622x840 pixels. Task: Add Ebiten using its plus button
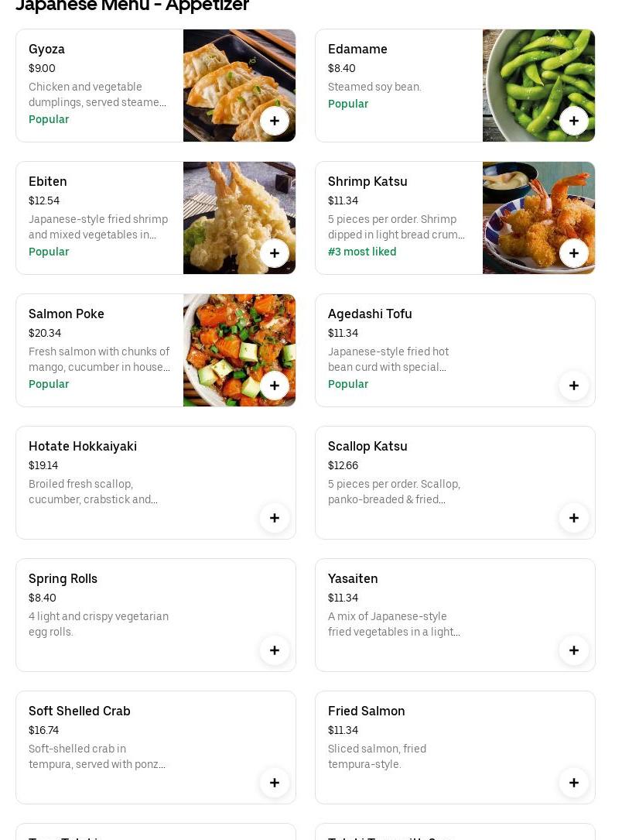(x=275, y=253)
